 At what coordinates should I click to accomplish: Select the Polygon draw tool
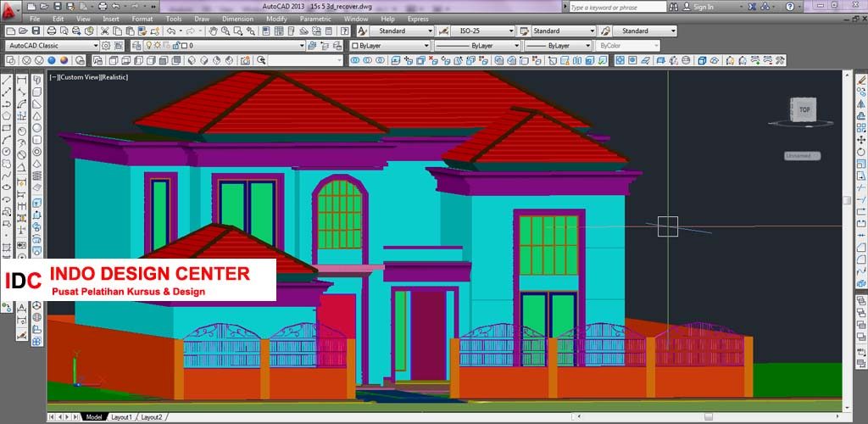[7, 115]
